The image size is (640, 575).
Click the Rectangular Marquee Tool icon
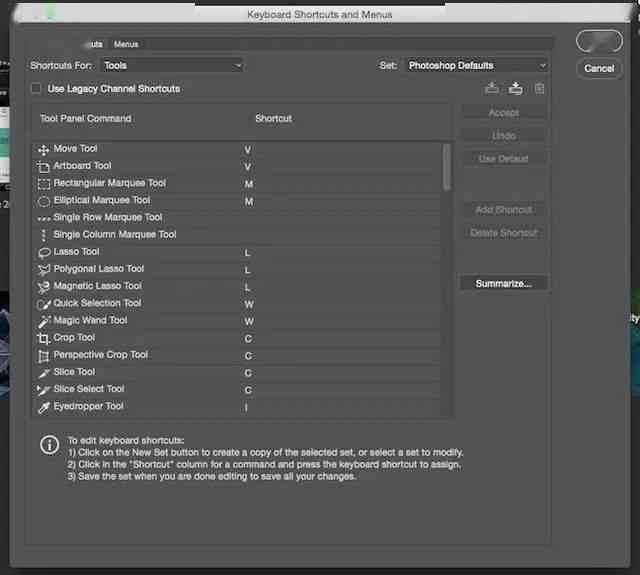point(44,184)
